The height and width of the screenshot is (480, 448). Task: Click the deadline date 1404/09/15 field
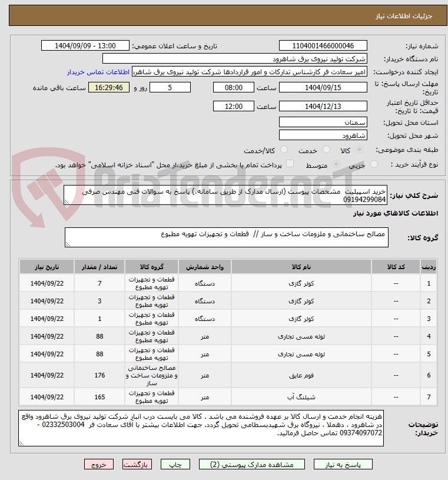(323, 87)
